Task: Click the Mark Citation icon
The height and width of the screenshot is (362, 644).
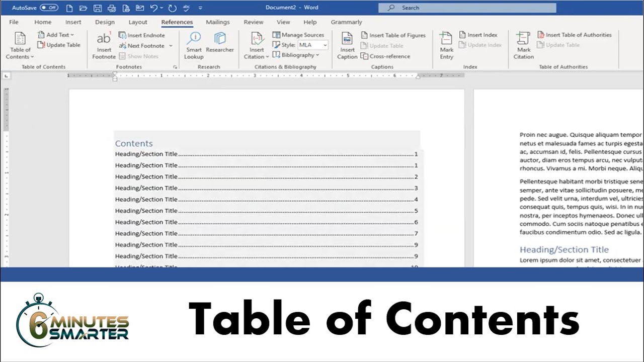Action: 523,46
